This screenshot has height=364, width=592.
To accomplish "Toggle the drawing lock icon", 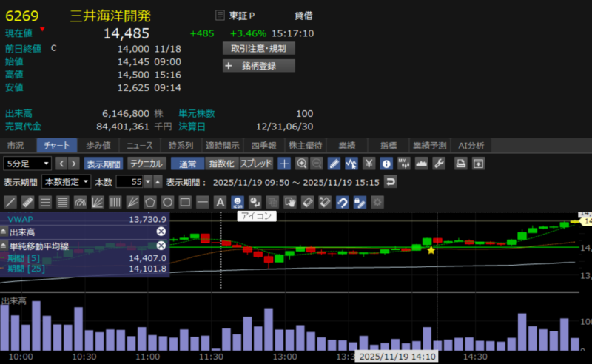I will click(360, 201).
